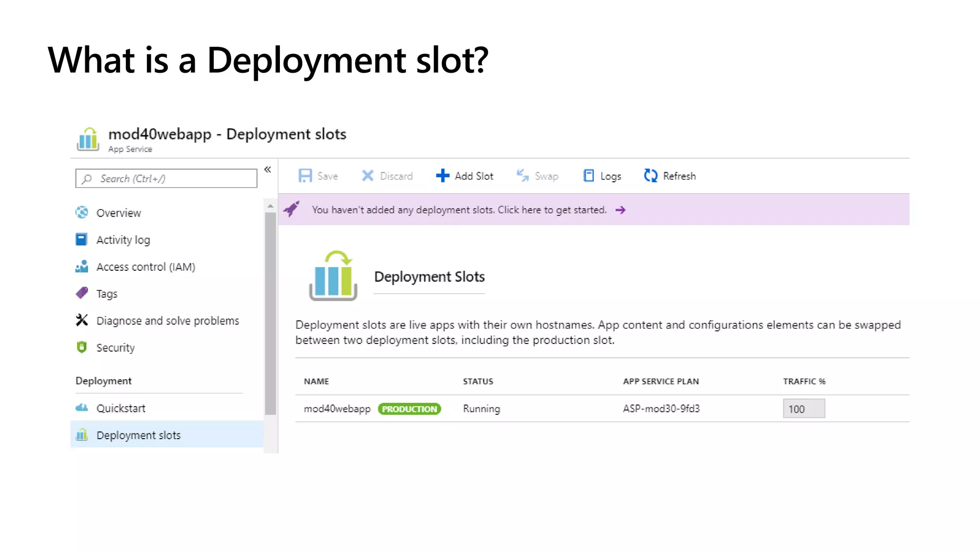Collapse the sidebar with double chevron
This screenshot has width=980, height=551.
tap(267, 169)
